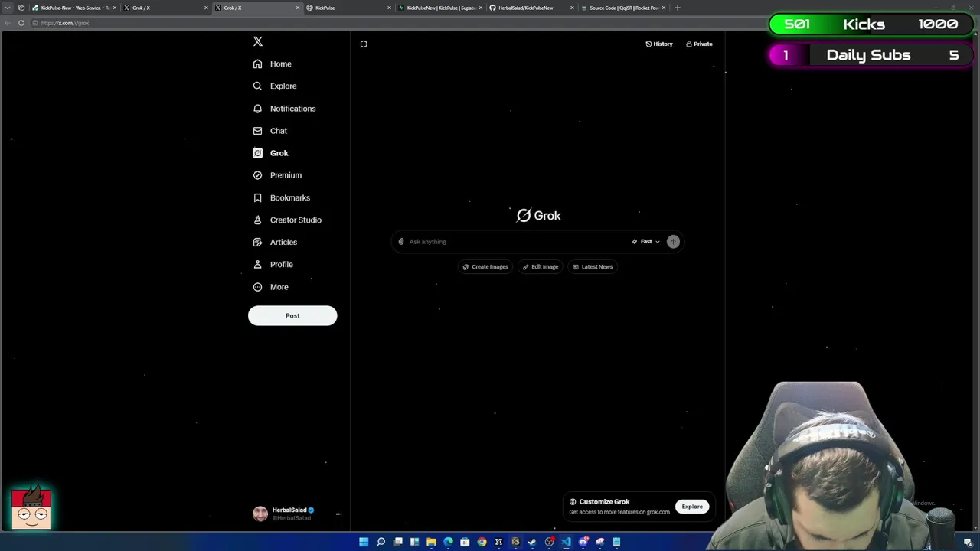
Task: Choose the Edit Image suggestion
Action: coord(541,267)
